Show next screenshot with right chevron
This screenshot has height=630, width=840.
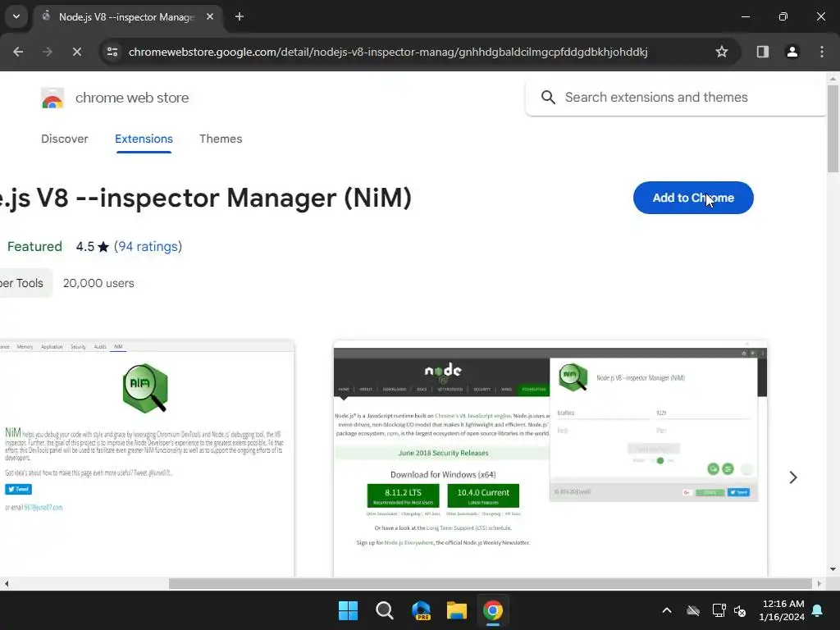(x=793, y=477)
